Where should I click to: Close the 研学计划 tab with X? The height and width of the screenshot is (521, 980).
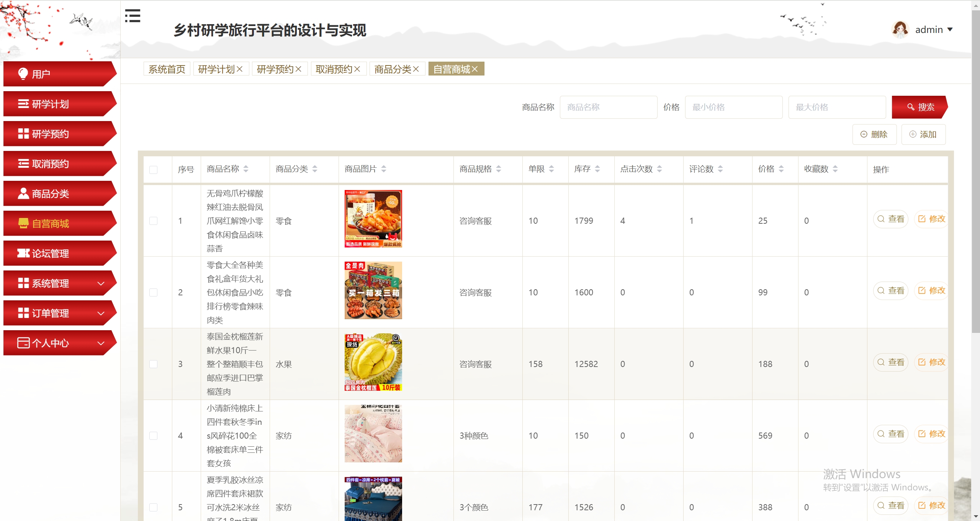[240, 69]
